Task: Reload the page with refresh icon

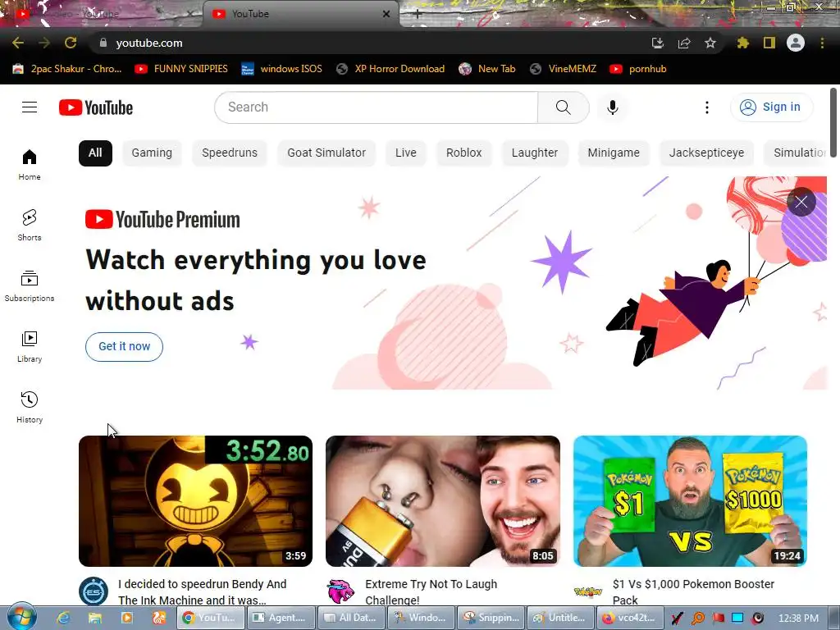Action: (71, 43)
